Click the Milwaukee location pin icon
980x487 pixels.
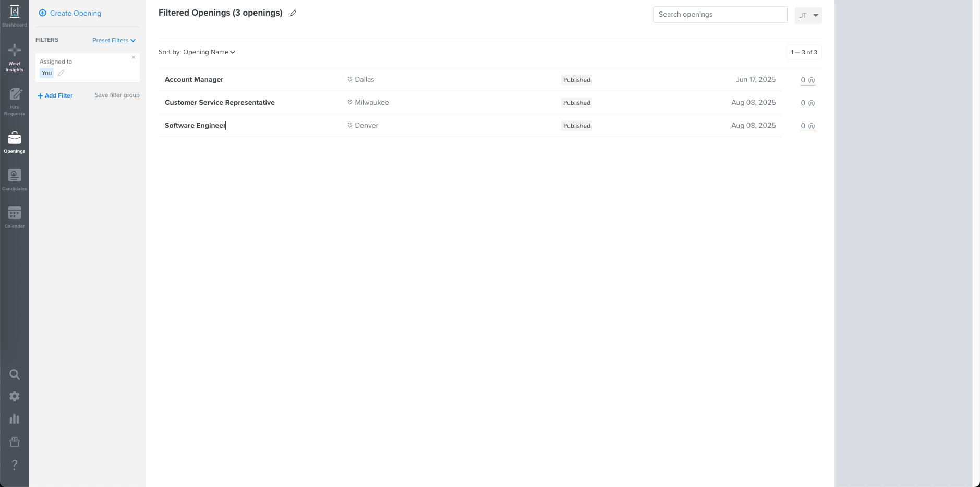pos(350,102)
